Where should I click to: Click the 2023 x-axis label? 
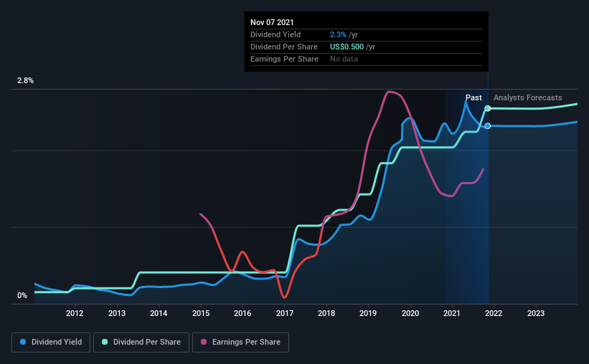click(536, 313)
